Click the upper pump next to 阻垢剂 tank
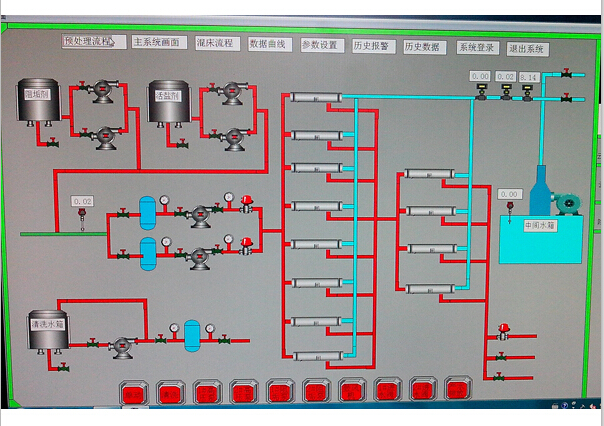The image size is (604, 426). click(101, 94)
